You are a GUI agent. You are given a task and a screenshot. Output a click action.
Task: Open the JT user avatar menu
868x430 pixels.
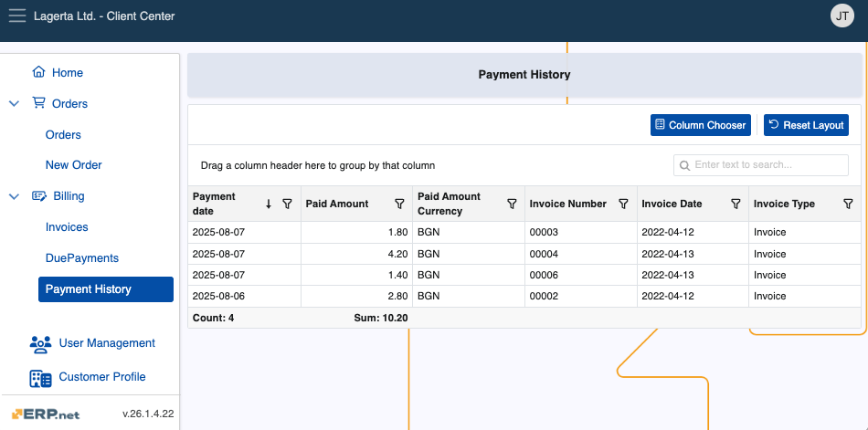click(842, 16)
